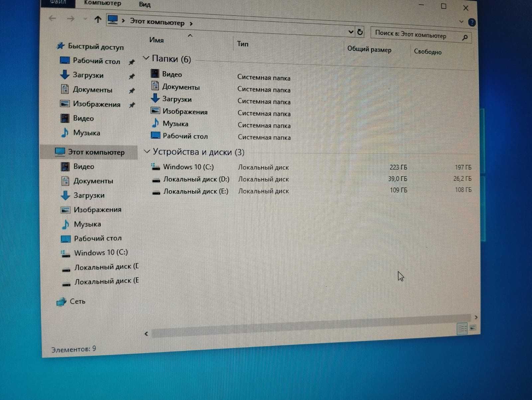Screen dimensions: 532x400
Task: Click the pin icon next to Документы
Action: click(132, 91)
